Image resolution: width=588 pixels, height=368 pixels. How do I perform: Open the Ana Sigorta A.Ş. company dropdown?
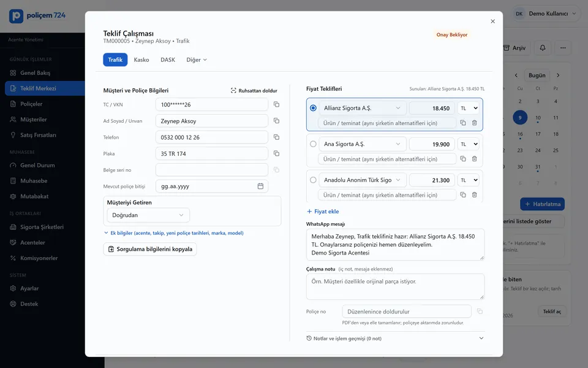tap(362, 144)
